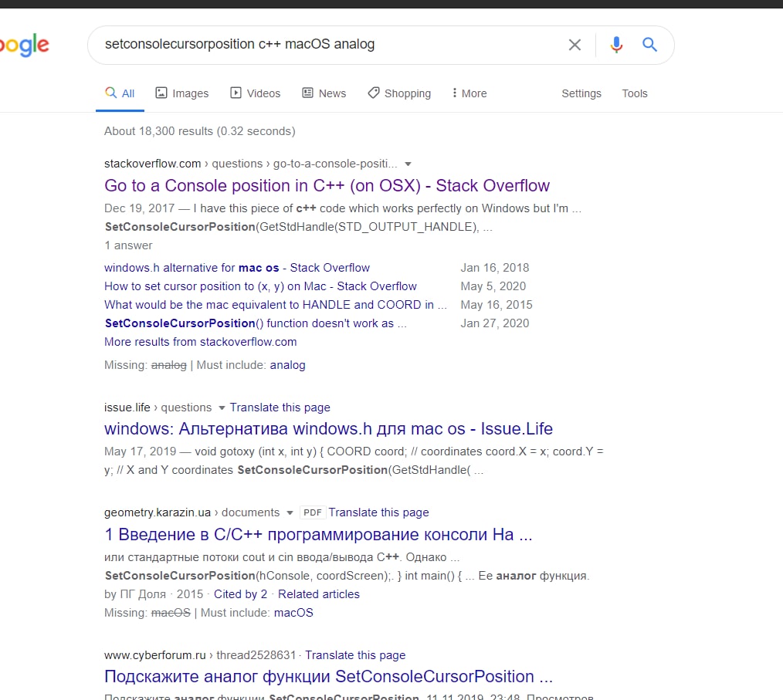
Task: Click the 'Jan 27, 2020' date
Action: pyautogui.click(x=494, y=323)
